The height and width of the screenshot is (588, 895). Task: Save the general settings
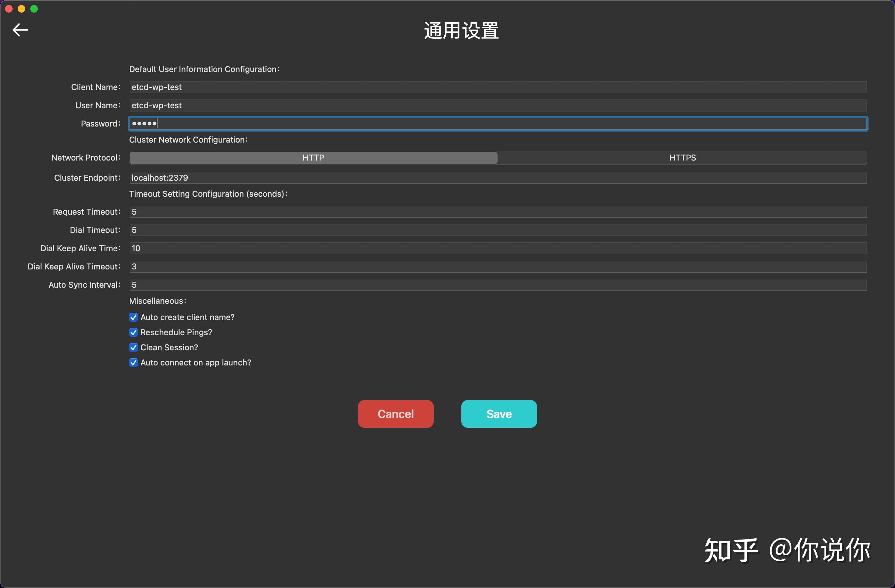(499, 414)
